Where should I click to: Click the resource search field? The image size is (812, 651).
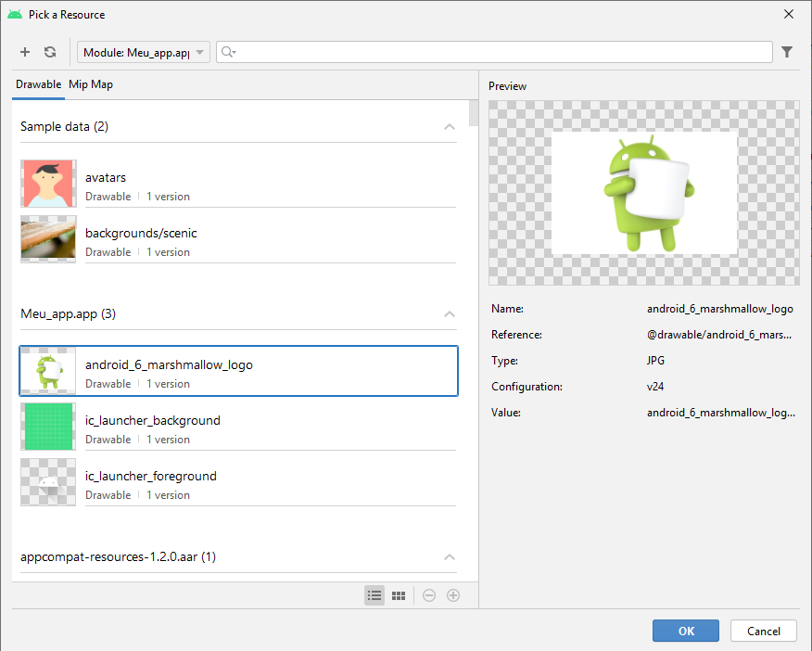(x=501, y=53)
